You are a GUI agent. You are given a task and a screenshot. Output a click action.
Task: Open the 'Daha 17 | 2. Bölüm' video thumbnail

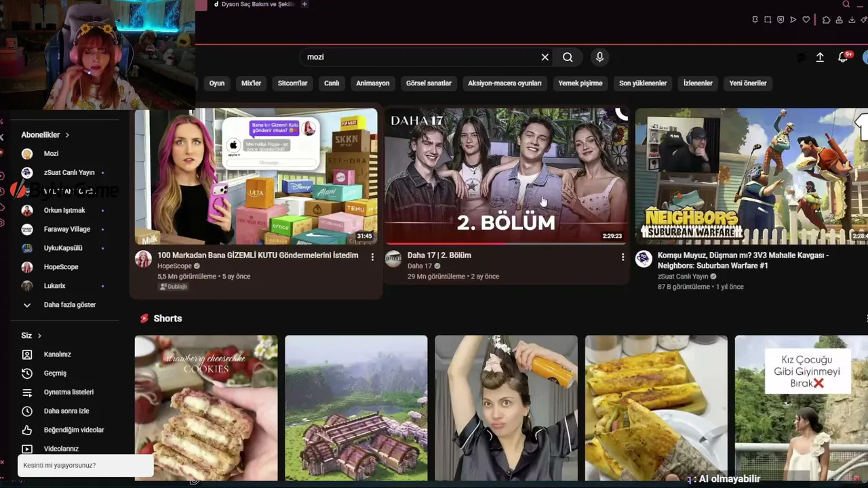point(506,176)
